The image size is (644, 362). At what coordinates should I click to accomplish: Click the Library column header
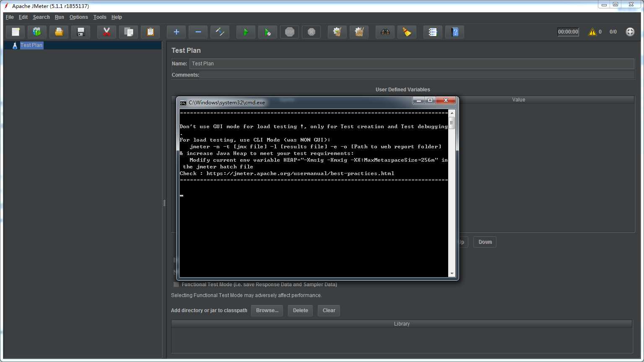[402, 324]
